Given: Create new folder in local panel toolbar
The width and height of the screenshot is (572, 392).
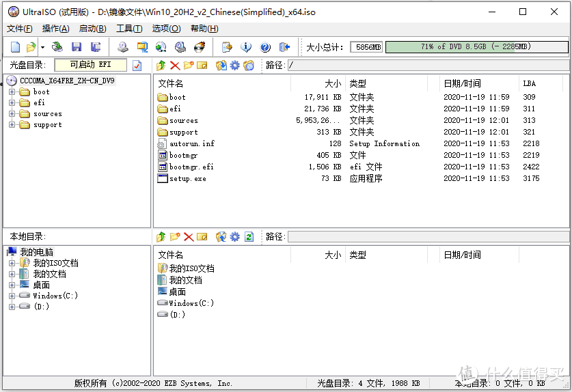Looking at the screenshot, I should point(175,237).
